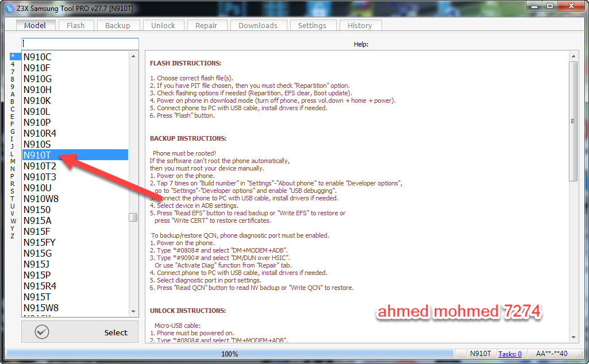589x364 pixels.
Task: Jump to index number 7
Action: tap(13, 72)
